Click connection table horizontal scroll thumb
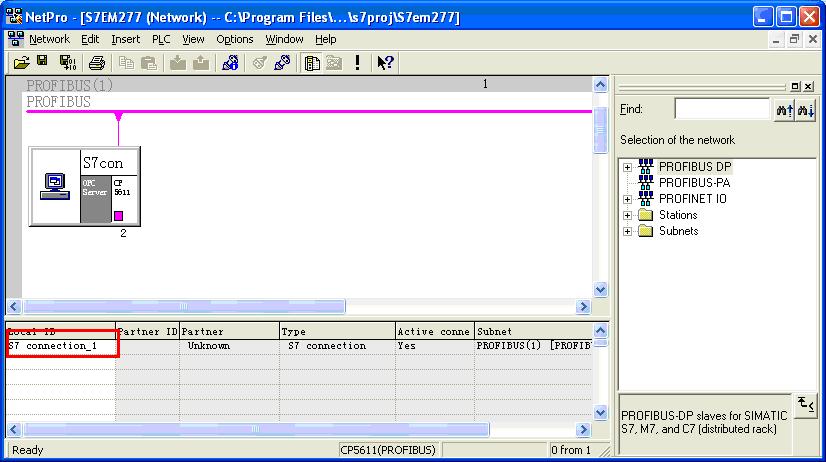Screen dimensions: 826x462 [256, 429]
